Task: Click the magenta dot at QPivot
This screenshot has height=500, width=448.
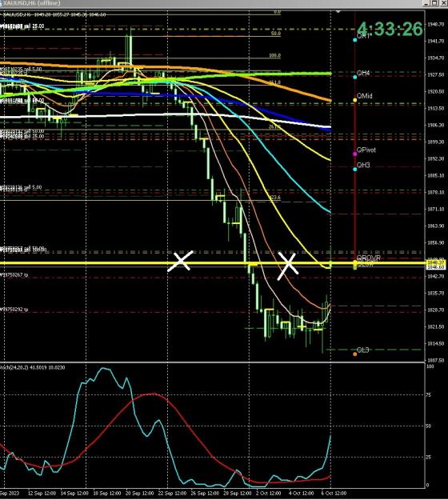Action: (x=355, y=154)
